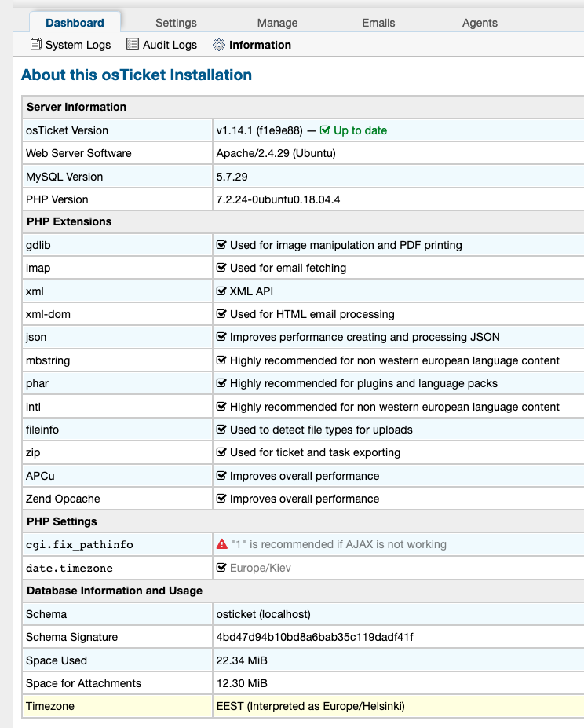Click the osTicket version v1.14.1 value
This screenshot has width=584, height=728.
[x=260, y=130]
